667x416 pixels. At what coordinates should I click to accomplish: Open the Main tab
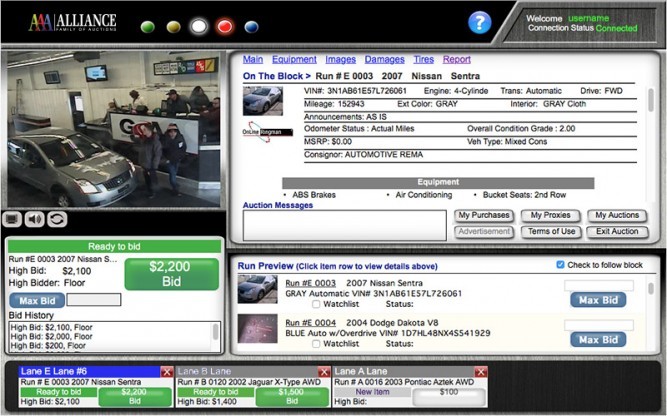253,59
